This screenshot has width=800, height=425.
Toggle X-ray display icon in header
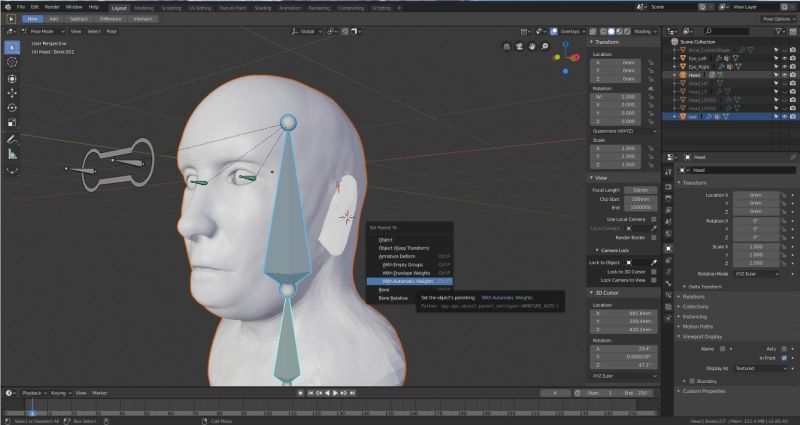tap(593, 32)
